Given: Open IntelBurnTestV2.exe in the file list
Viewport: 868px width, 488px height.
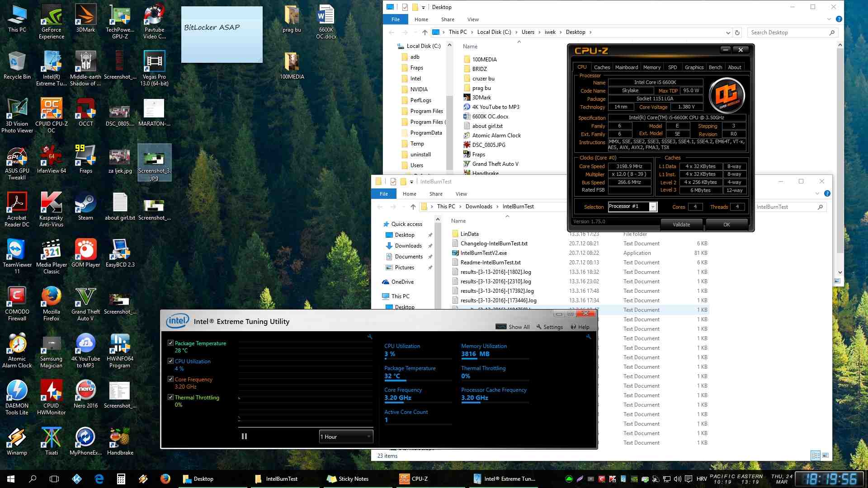Looking at the screenshot, I should coord(483,253).
